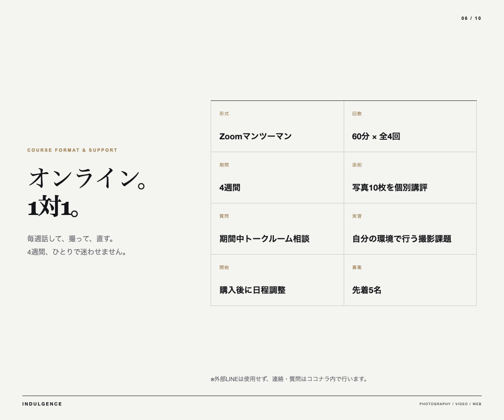
Task: Click the INDULGENCE footer brand
Action: (42, 404)
